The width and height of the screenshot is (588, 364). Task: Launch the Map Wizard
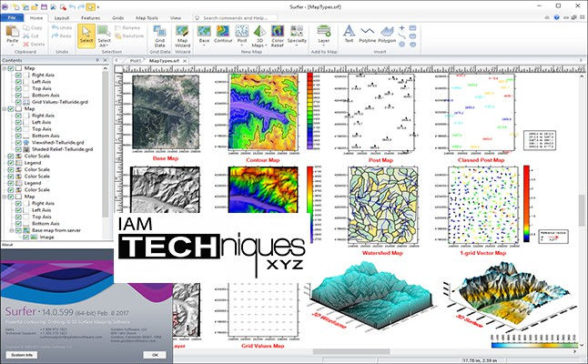point(182,36)
